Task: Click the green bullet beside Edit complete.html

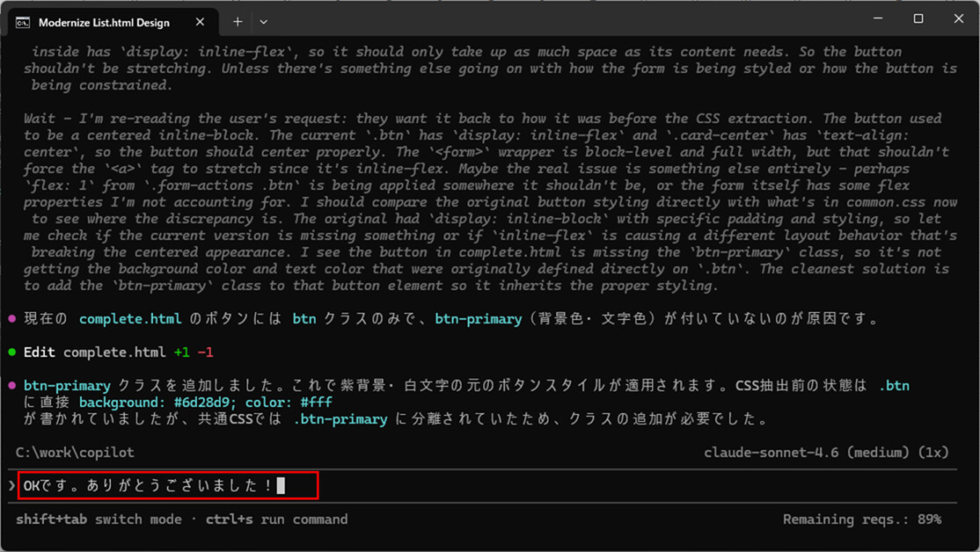Action: pos(11,352)
